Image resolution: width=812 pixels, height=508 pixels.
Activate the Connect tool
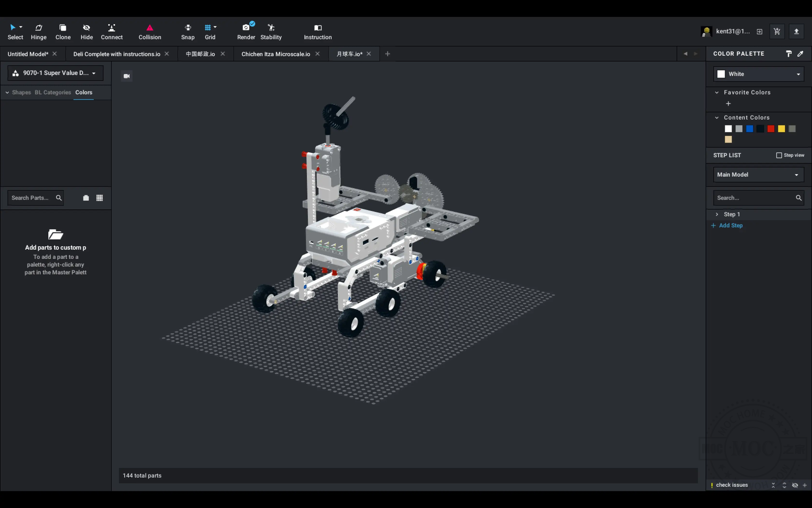click(111, 32)
